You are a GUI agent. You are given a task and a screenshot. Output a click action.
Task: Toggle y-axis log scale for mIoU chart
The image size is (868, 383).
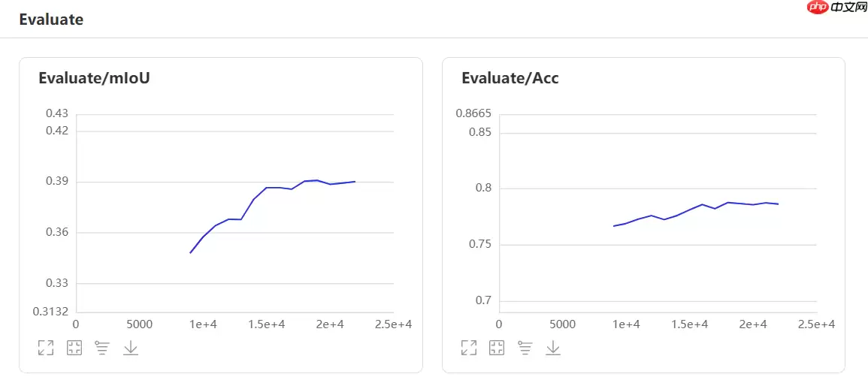102,347
